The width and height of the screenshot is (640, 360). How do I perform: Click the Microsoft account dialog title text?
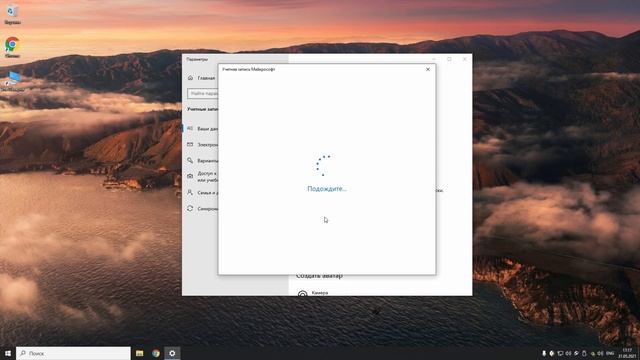coord(249,69)
